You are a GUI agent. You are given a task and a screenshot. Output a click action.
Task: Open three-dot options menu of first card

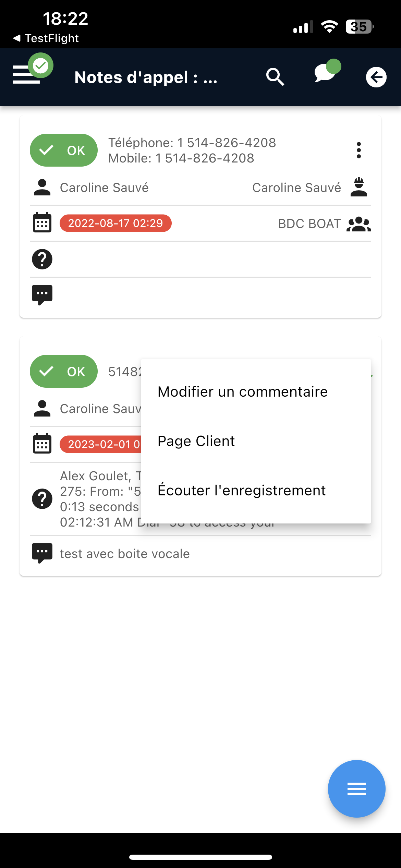tap(359, 150)
